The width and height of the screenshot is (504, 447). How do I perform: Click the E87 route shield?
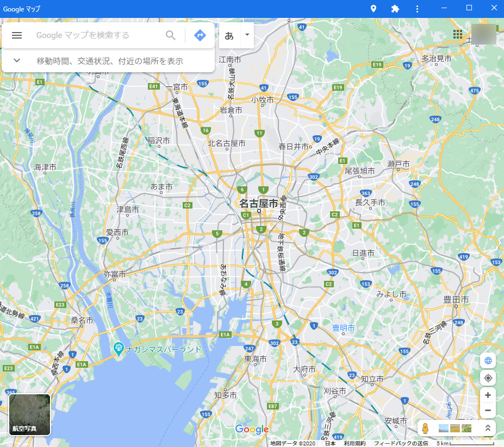pos(272,406)
